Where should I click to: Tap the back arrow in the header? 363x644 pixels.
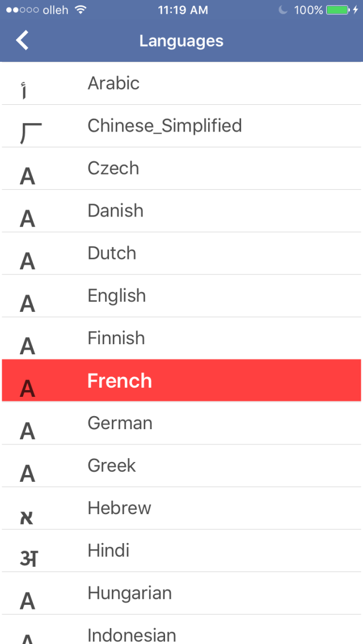pyautogui.click(x=23, y=41)
